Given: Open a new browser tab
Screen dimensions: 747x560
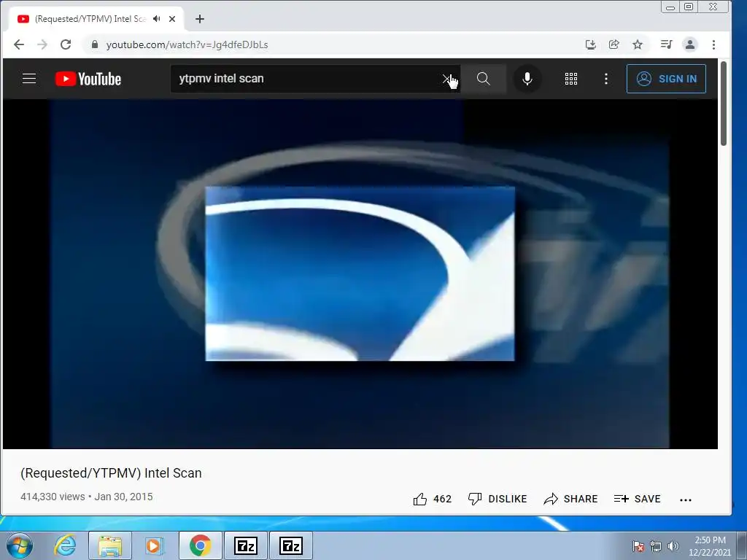Looking at the screenshot, I should [200, 19].
